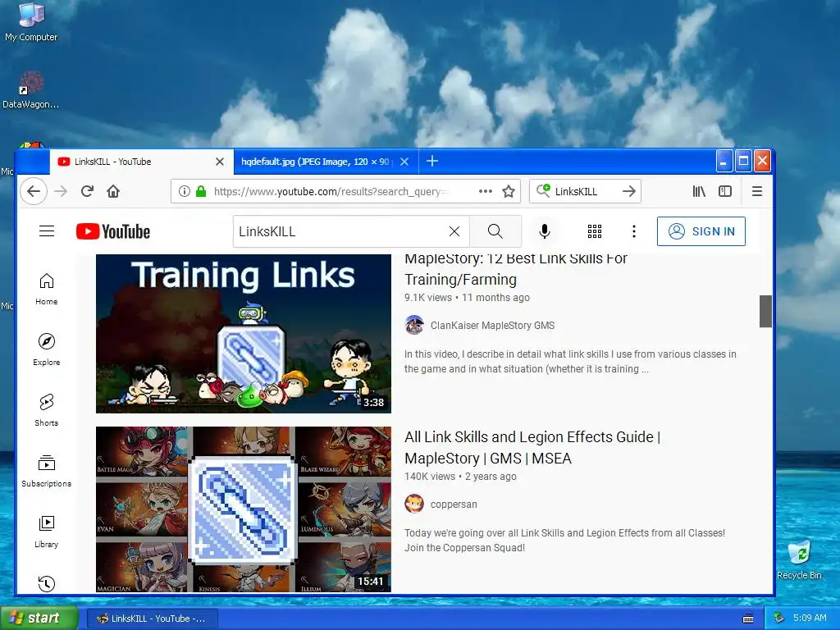This screenshot has height=630, width=840.
Task: Open History clock icon in sidebar
Action: pos(47,583)
